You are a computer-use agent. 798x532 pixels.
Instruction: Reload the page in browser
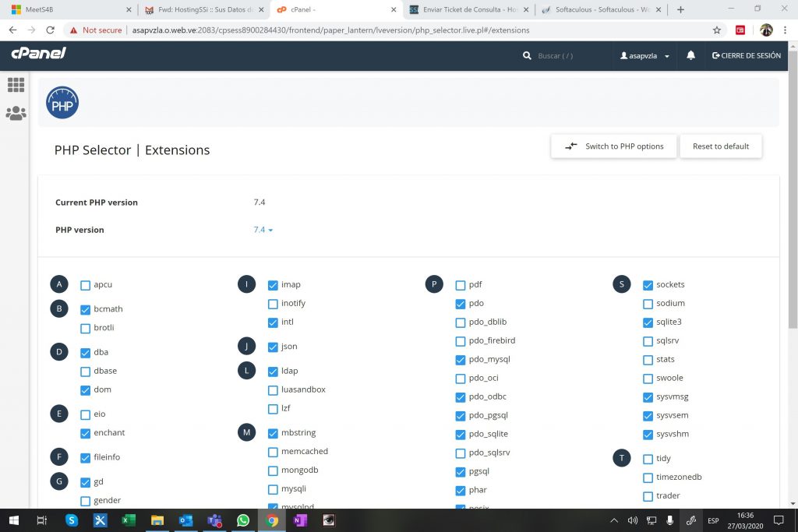point(51,30)
